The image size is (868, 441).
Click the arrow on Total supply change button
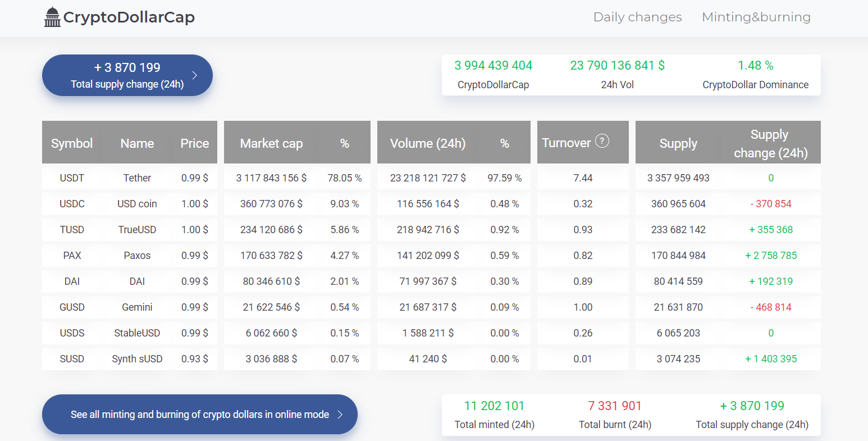click(x=195, y=75)
